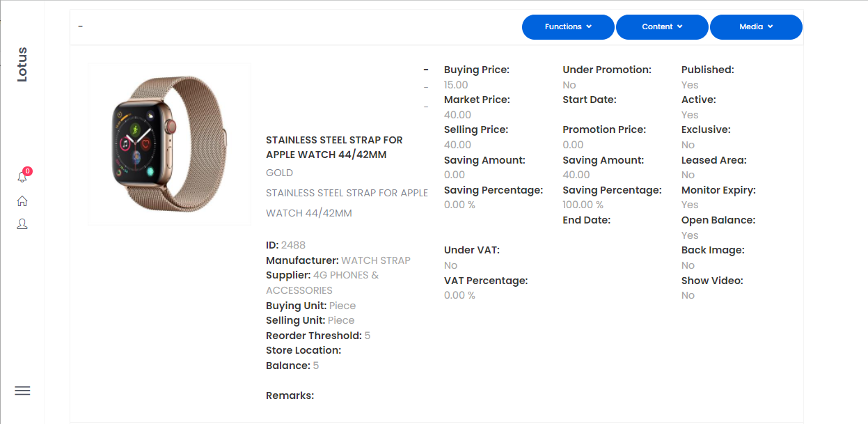Click the Back Image label
Viewport: 868px width, 424px height.
[713, 250]
